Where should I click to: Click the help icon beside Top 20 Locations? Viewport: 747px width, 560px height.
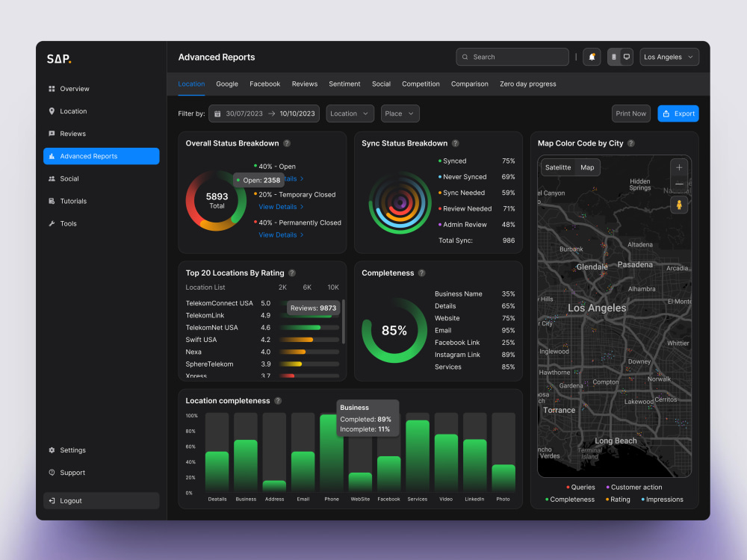tap(292, 273)
